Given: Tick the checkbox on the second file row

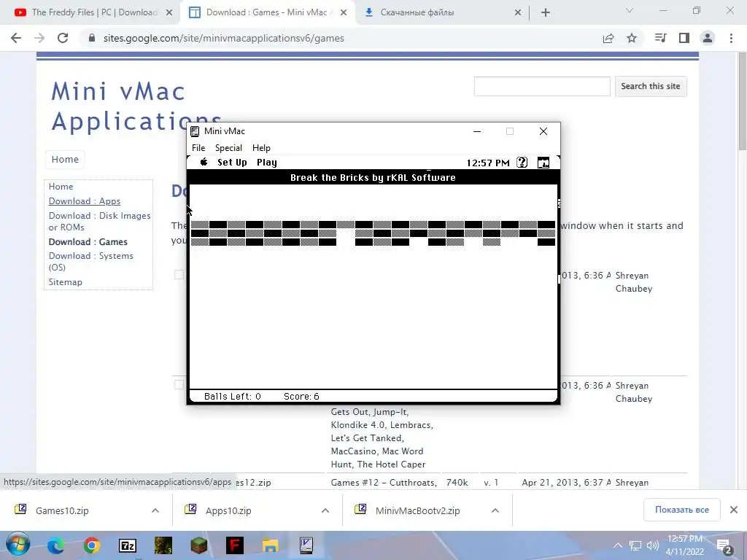Looking at the screenshot, I should (x=179, y=384).
